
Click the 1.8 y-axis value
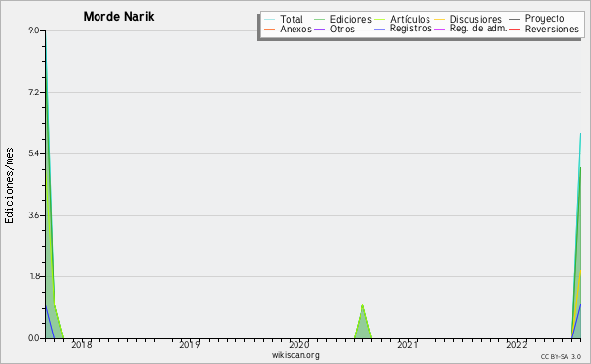tap(33, 276)
